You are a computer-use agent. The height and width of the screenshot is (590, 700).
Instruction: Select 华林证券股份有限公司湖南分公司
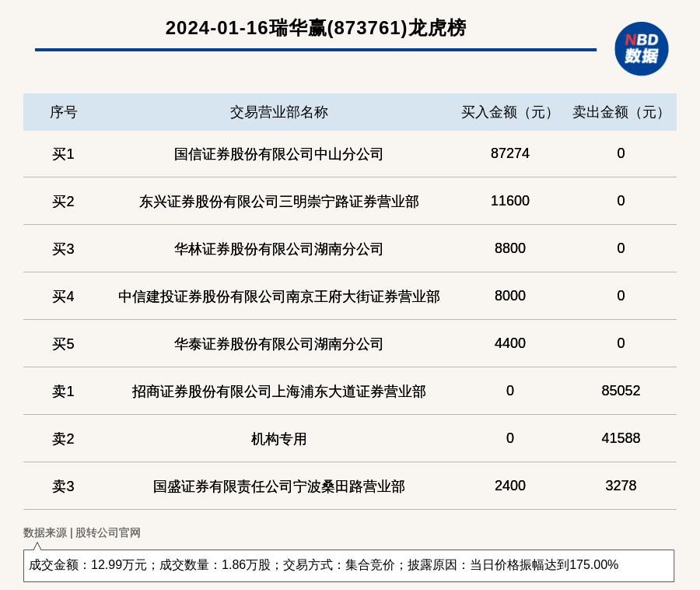[x=279, y=249]
